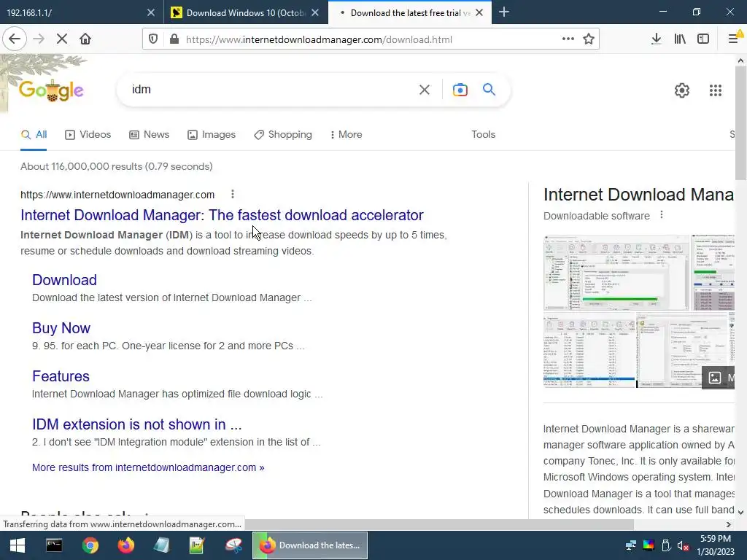Click into the Google search input
747x560 pixels.
point(271,90)
